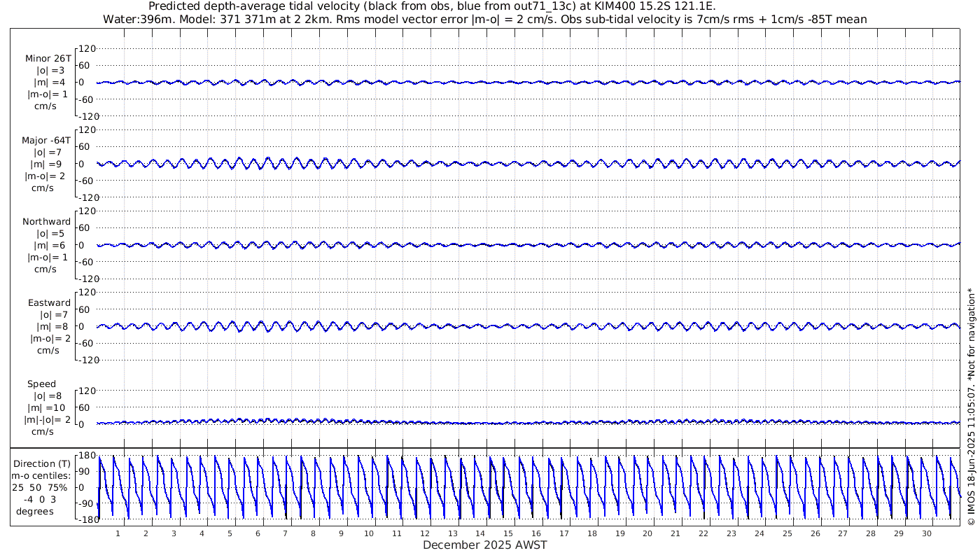The width and height of the screenshot is (980, 560).
Task: Select the 'Eastward' panel label
Action: [x=50, y=303]
